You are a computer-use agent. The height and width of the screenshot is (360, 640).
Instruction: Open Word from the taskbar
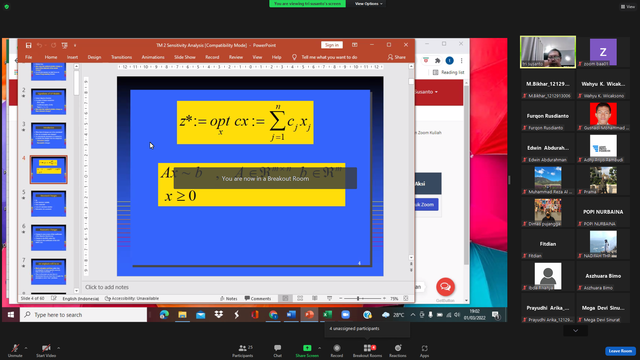tap(291, 315)
